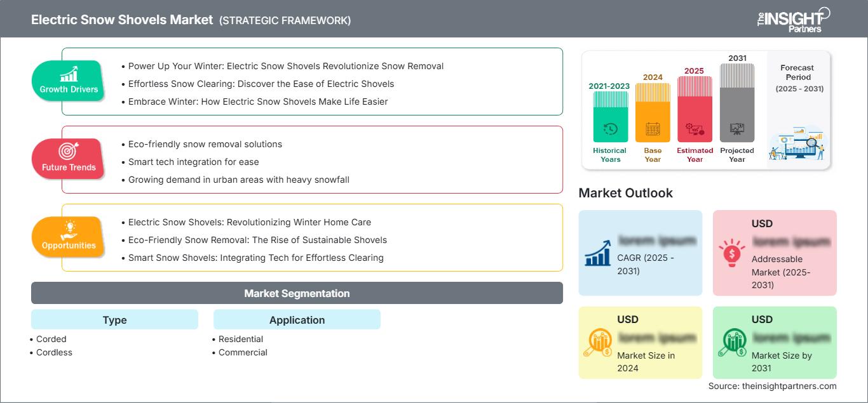The image size is (868, 403).
Task: Click 'Power Up Your Winter' bullet text
Action: [x=286, y=66]
